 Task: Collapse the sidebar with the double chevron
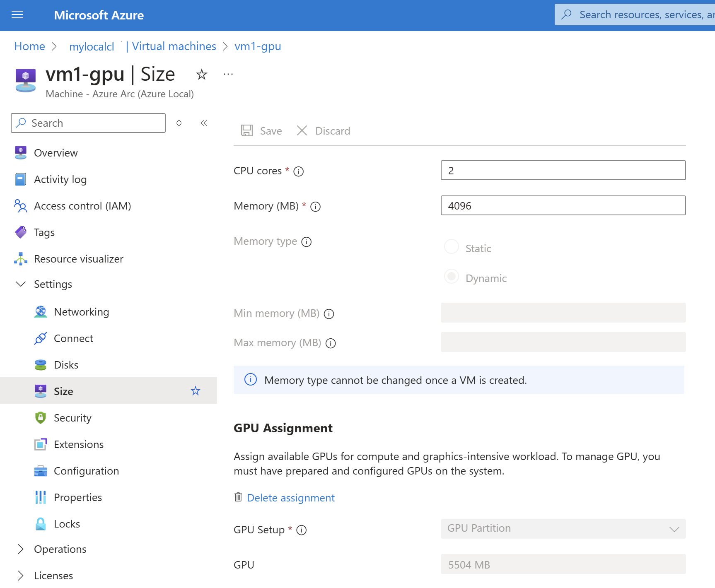(x=204, y=123)
